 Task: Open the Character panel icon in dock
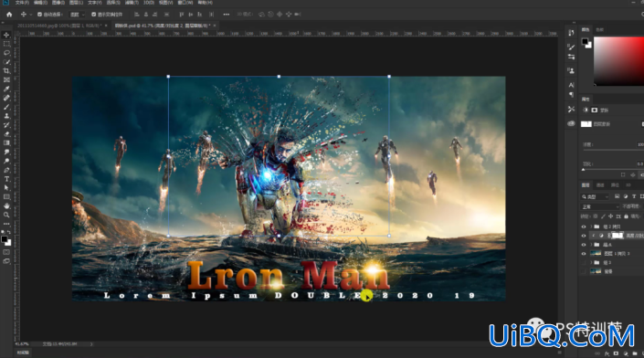click(571, 85)
